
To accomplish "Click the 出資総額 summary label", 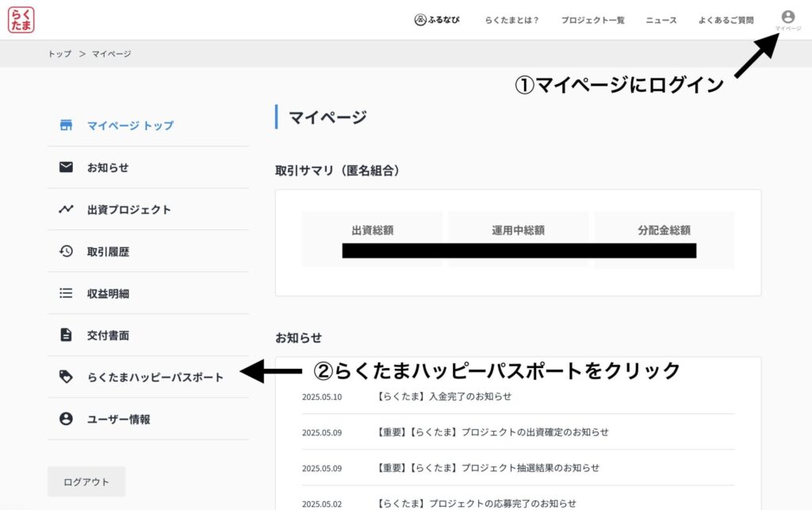I will tap(373, 230).
